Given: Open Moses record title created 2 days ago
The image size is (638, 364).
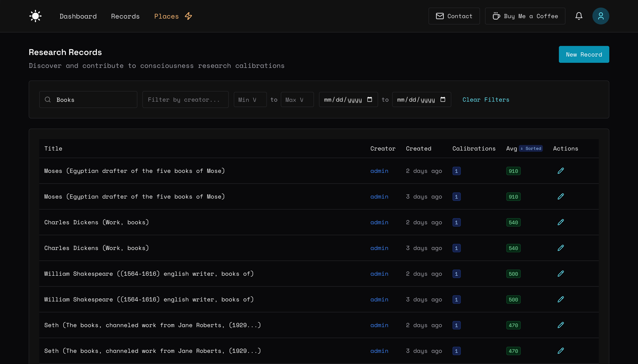Looking at the screenshot, I should pos(135,171).
